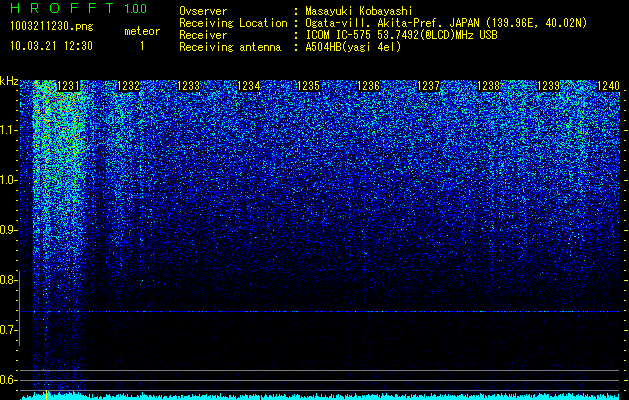Image resolution: width=629 pixels, height=400 pixels.
Task: Click the observer name Masayuki Kobayashi
Action: (359, 11)
